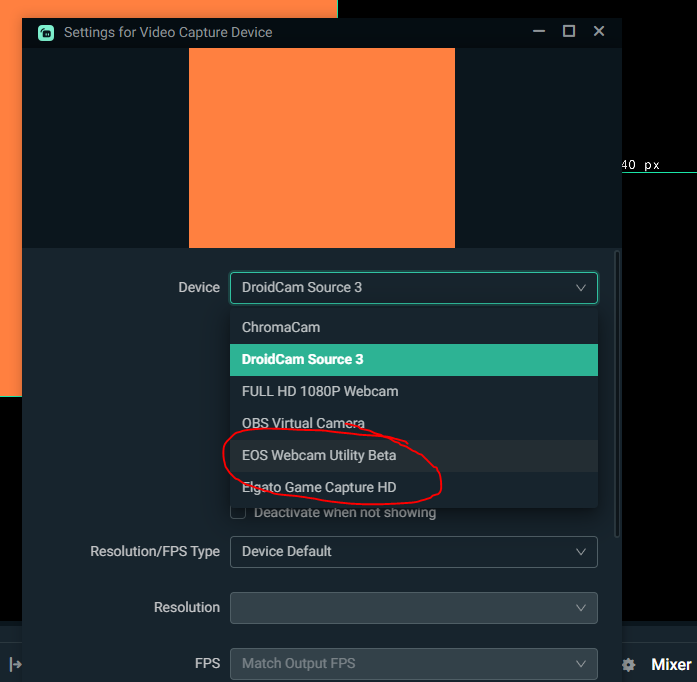
Task: Click the settings dialog vertical scrollbar
Action: pyautogui.click(x=616, y=400)
